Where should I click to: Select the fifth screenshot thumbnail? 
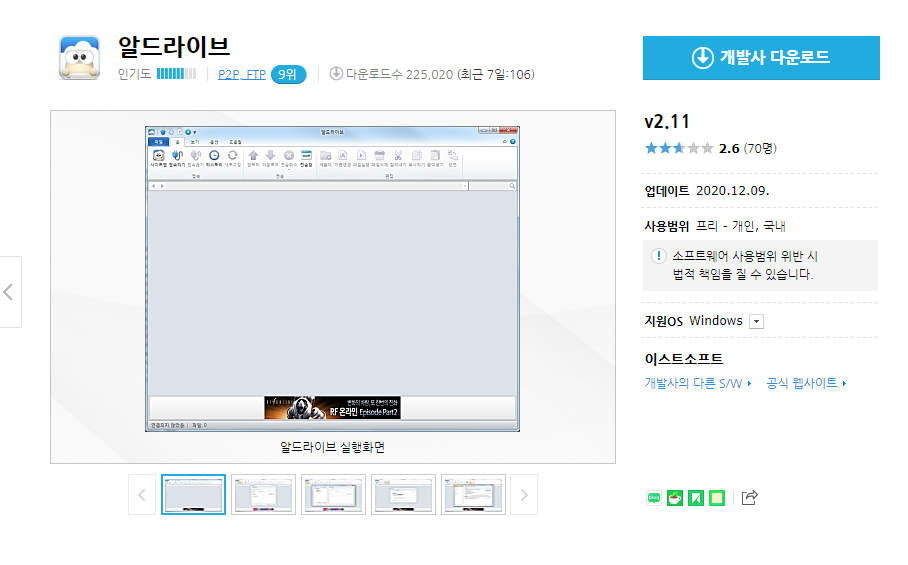click(473, 495)
